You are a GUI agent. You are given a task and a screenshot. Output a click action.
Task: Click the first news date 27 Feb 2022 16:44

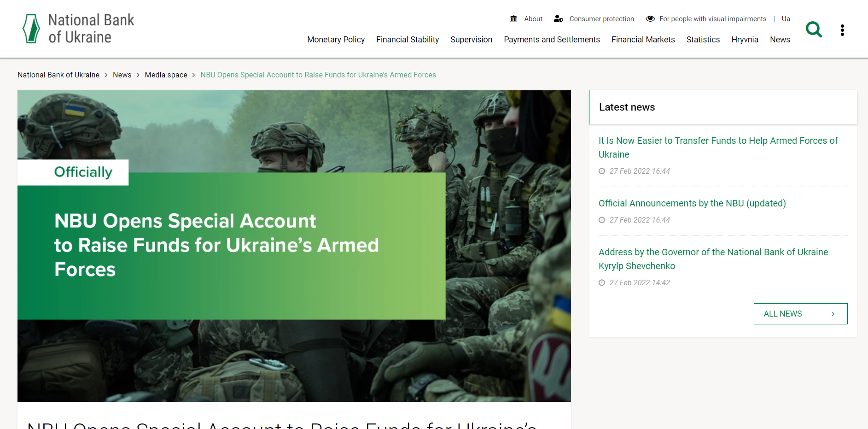pos(640,171)
